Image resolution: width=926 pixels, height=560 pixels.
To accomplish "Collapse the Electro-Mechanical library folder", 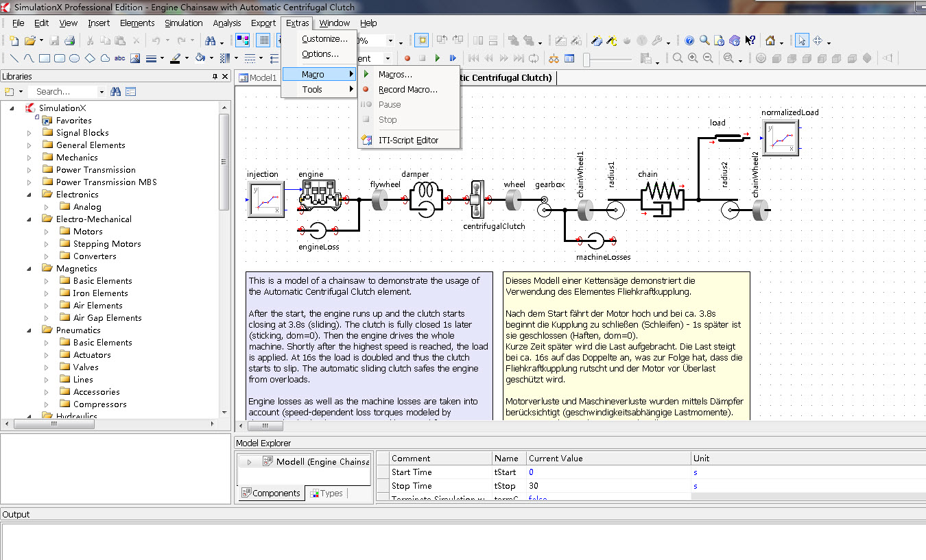I will (29, 219).
